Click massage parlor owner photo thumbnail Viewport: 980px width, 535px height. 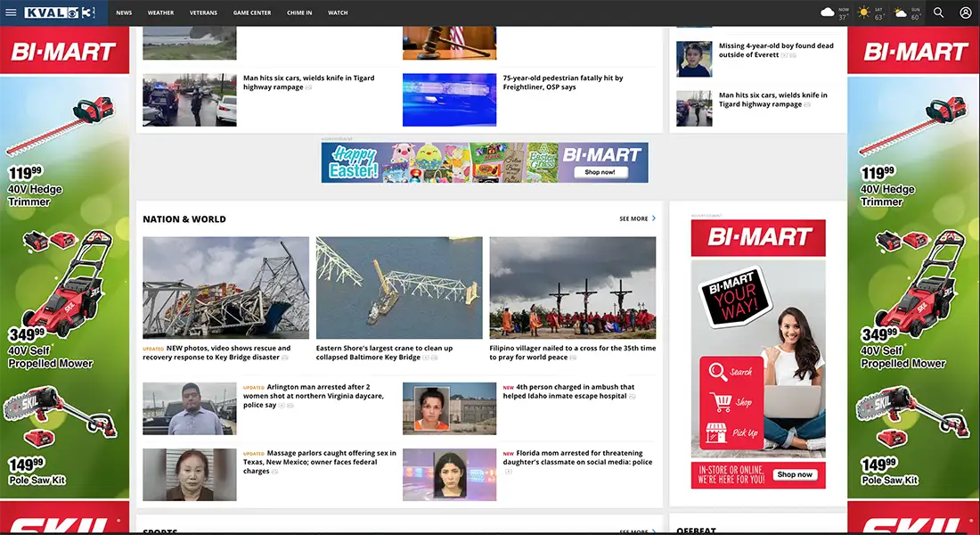[190, 474]
